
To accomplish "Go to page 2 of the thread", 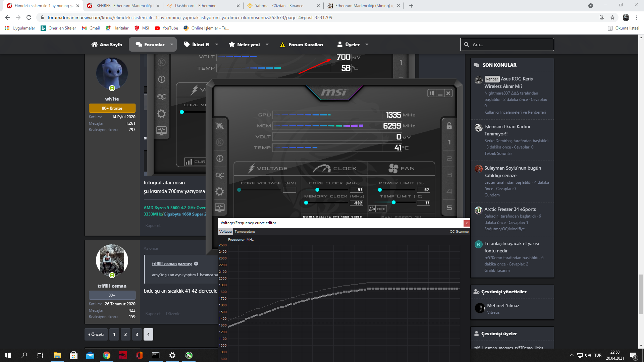I will 125,335.
